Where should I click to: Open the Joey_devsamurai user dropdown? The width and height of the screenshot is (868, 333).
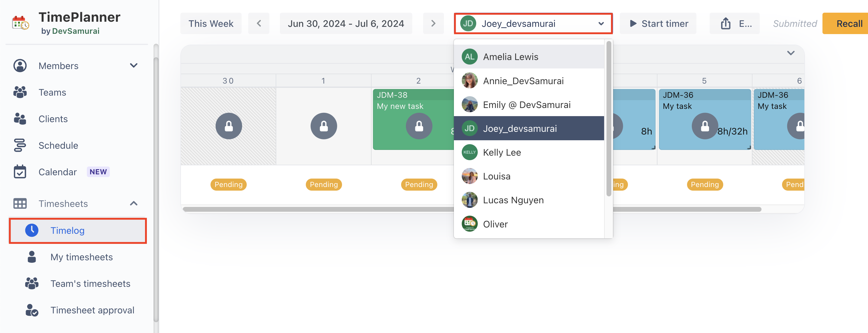(533, 24)
